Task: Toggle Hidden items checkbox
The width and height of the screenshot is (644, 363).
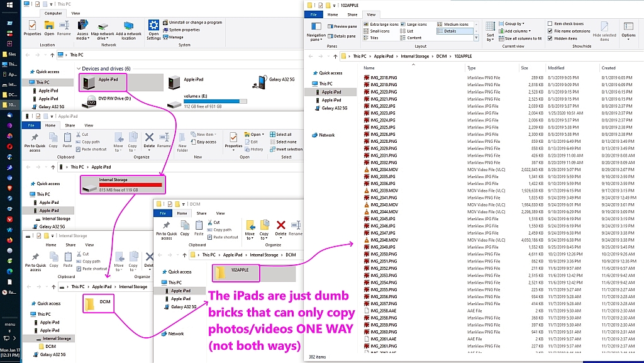Action: tap(550, 38)
